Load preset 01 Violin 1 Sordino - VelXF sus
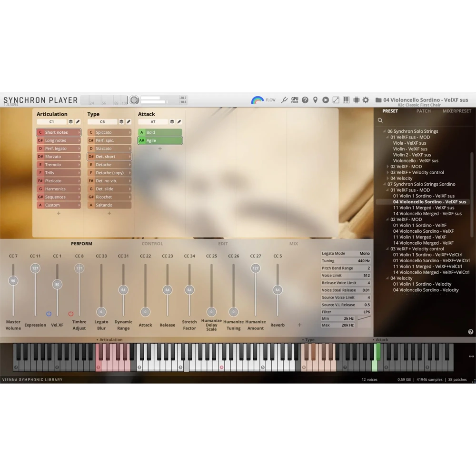This screenshot has height=476, width=476. (424, 196)
